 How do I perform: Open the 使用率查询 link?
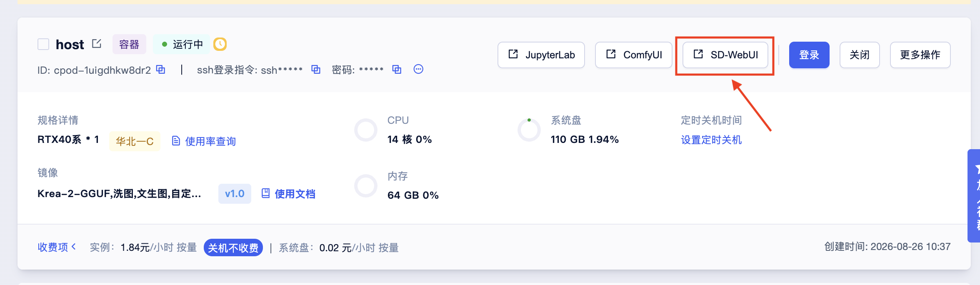point(204,141)
